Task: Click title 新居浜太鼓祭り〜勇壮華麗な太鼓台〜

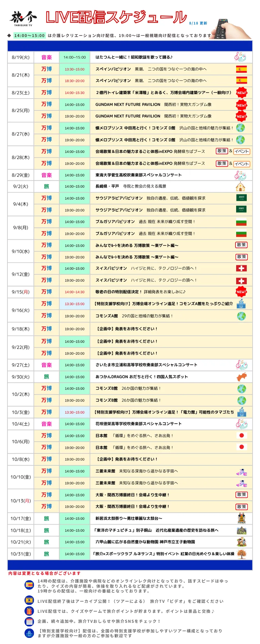Action: point(129,518)
